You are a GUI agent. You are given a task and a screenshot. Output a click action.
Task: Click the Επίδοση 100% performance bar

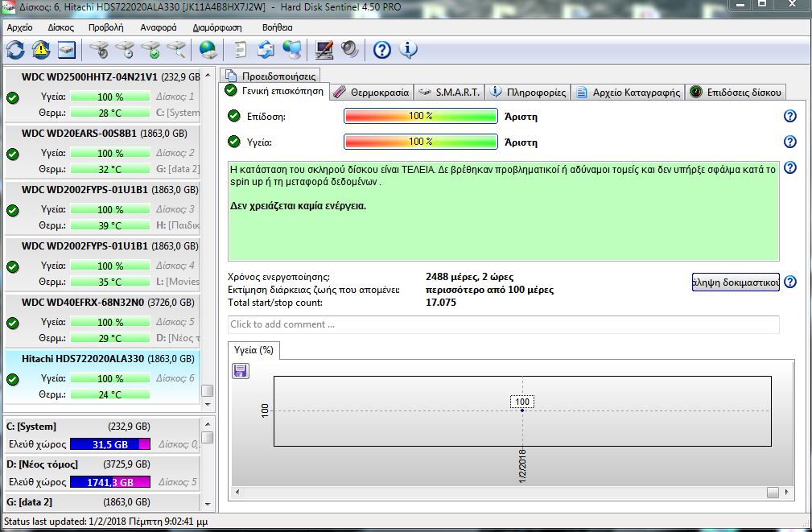click(x=421, y=116)
